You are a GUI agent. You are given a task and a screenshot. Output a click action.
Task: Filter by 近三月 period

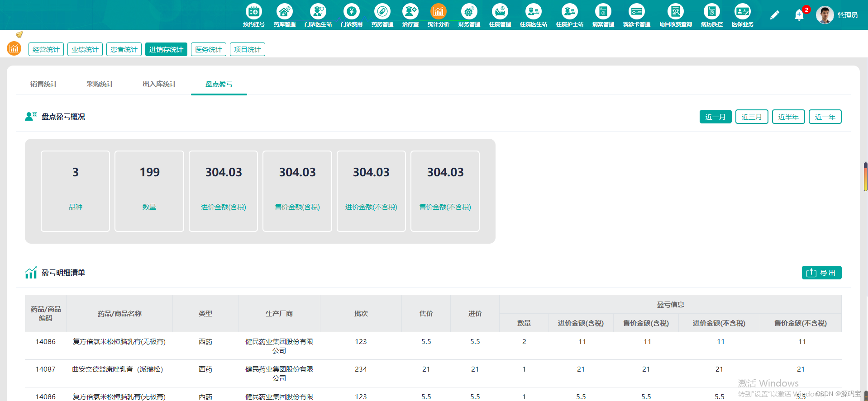(x=751, y=117)
